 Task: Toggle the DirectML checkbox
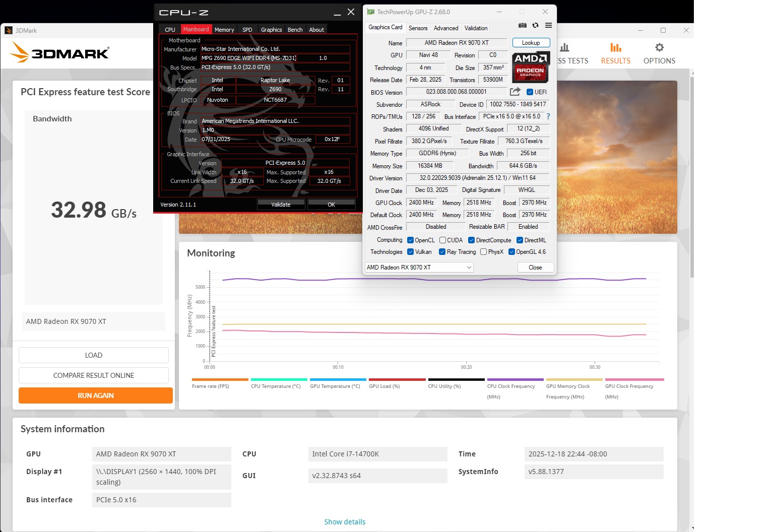[x=520, y=240]
